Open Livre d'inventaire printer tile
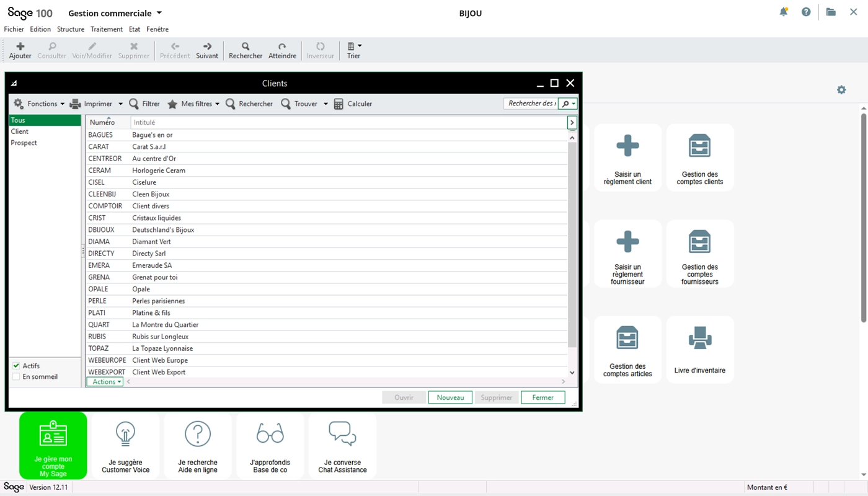Image resolution: width=868 pixels, height=496 pixels. point(700,350)
